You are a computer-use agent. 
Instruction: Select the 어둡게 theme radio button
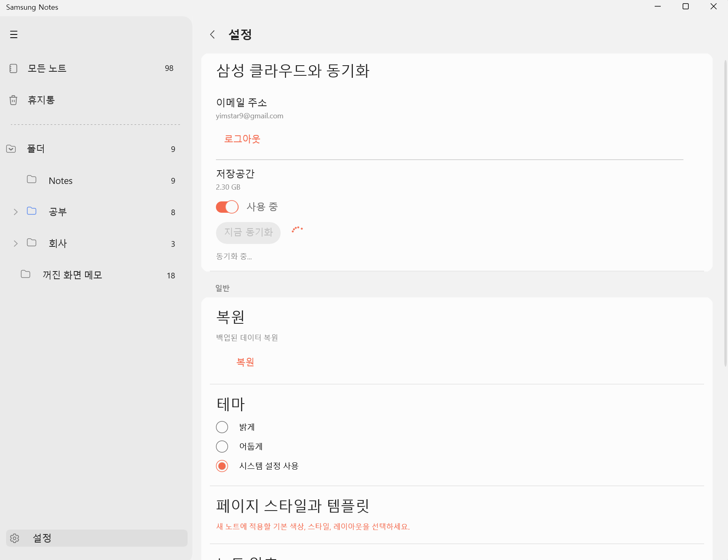pyautogui.click(x=222, y=447)
